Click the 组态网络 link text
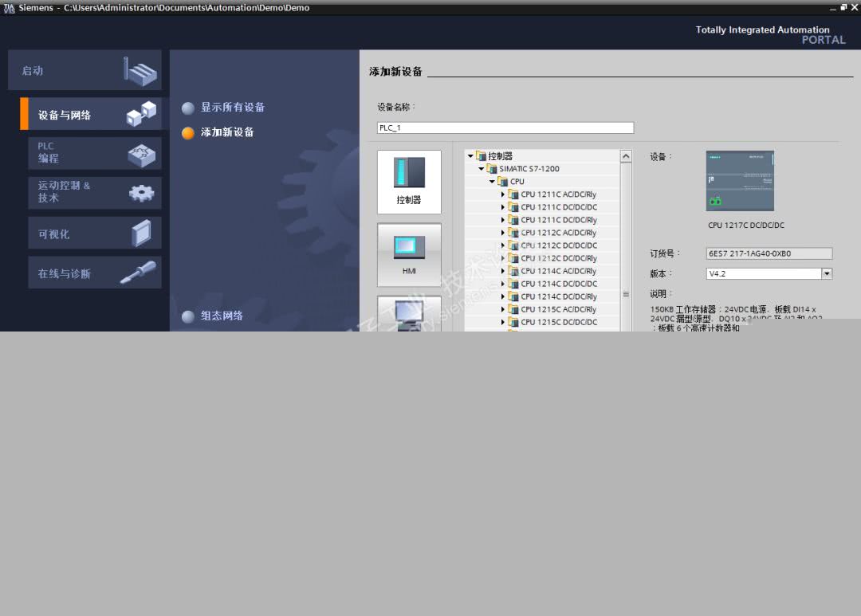Image resolution: width=861 pixels, height=616 pixels. pos(222,316)
